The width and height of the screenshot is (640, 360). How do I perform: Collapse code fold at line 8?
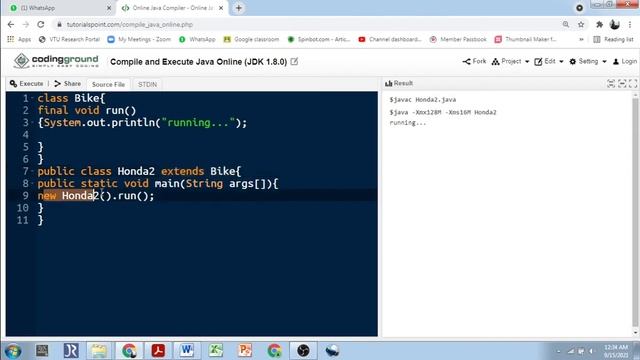(x=32, y=184)
